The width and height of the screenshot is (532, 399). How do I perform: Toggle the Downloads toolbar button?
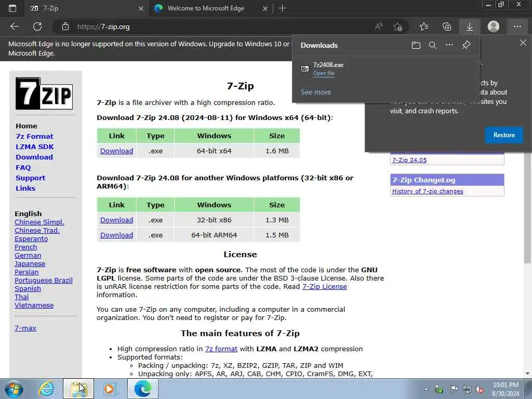(470, 26)
